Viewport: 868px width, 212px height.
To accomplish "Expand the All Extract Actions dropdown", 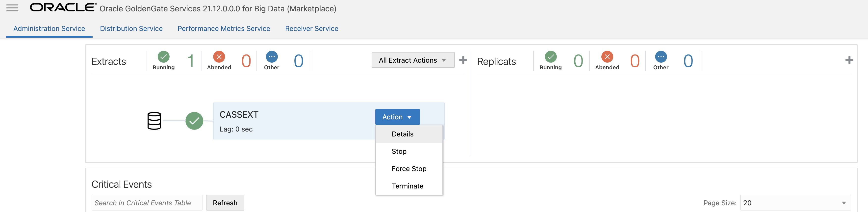I will (x=413, y=60).
